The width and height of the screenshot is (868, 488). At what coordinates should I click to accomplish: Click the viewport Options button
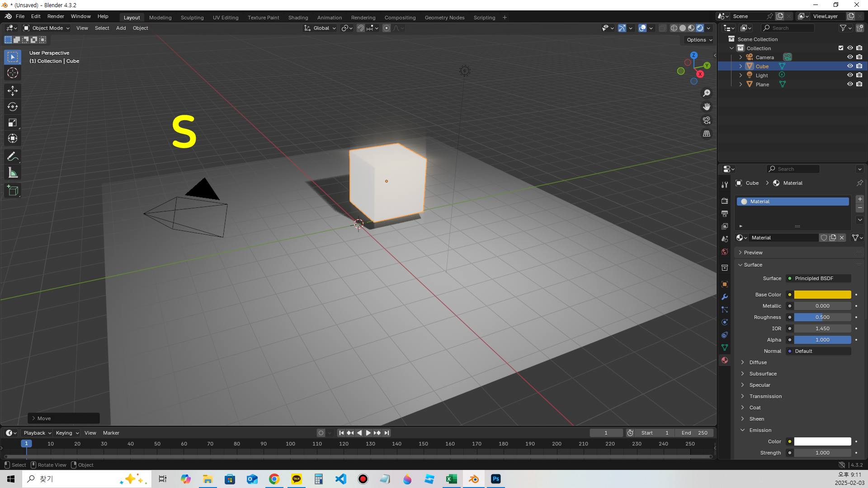[x=699, y=40]
